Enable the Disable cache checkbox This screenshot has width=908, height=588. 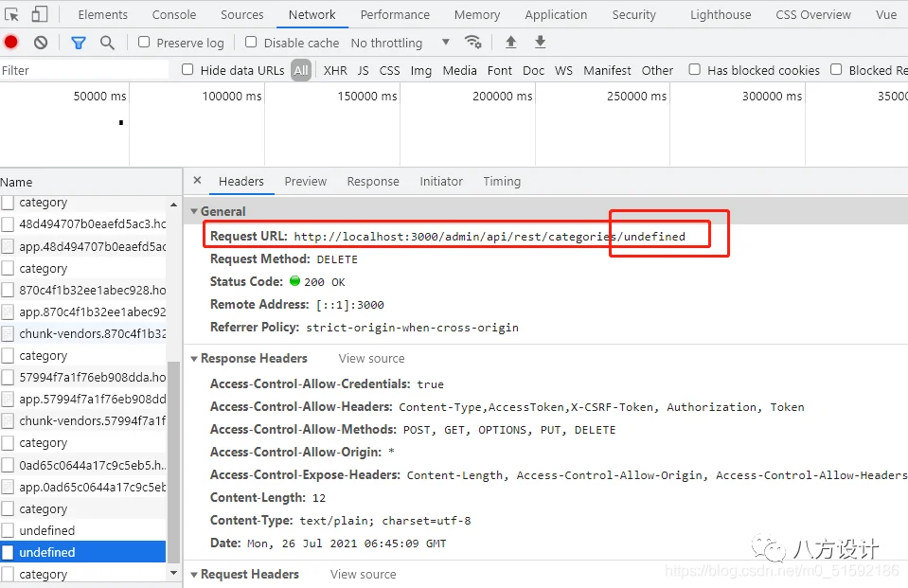251,42
